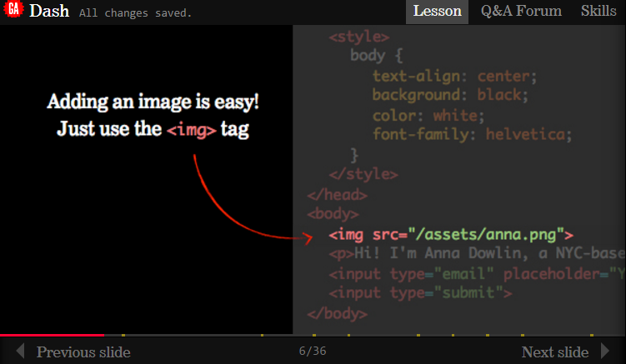626x364 pixels.
Task: Click the left arrow for previous slide
Action: pyautogui.click(x=20, y=351)
